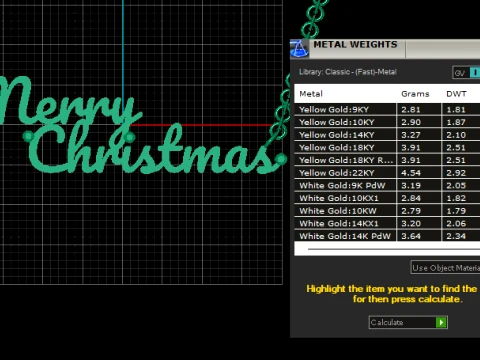The height and width of the screenshot is (360, 480).
Task: Select the METAL WEIGHTS tab header
Action: [x=355, y=45]
